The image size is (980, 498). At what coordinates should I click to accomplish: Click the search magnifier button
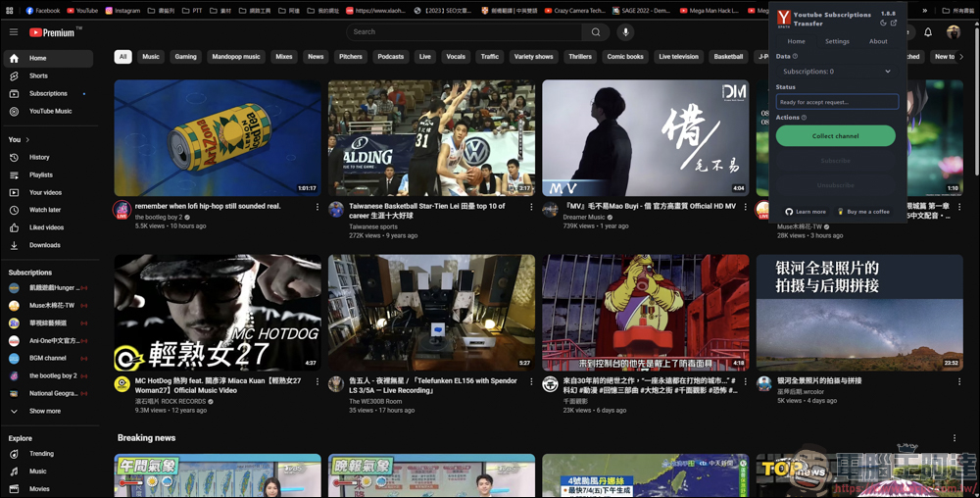click(596, 32)
